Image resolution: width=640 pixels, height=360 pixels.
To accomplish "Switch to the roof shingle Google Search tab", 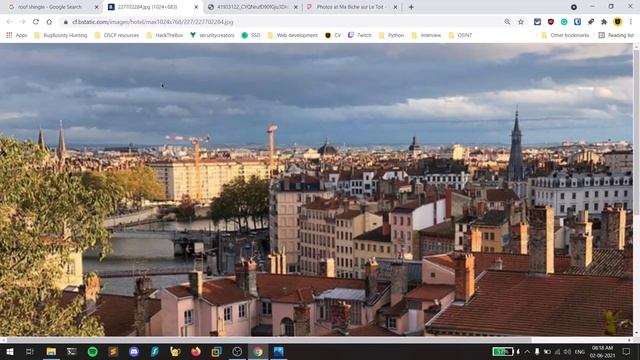I will point(50,7).
